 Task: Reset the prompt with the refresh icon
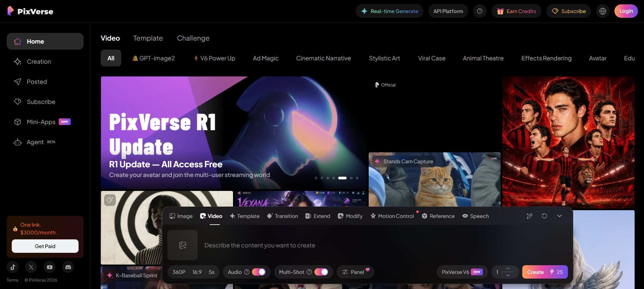pos(544,216)
